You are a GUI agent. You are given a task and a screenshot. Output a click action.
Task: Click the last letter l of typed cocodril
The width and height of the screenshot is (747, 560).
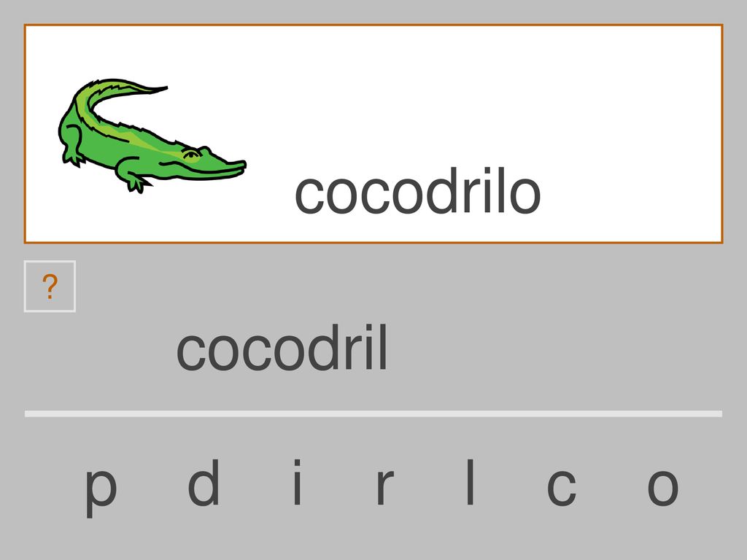[x=382, y=347]
